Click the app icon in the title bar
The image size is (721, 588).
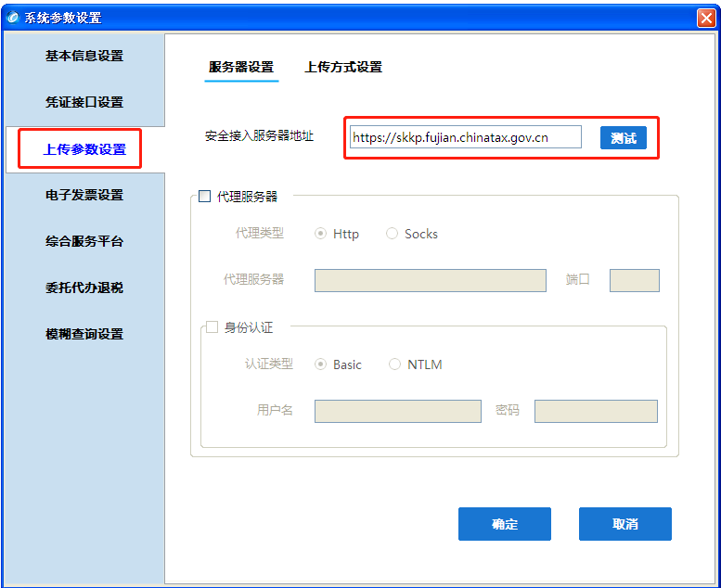pyautogui.click(x=13, y=18)
